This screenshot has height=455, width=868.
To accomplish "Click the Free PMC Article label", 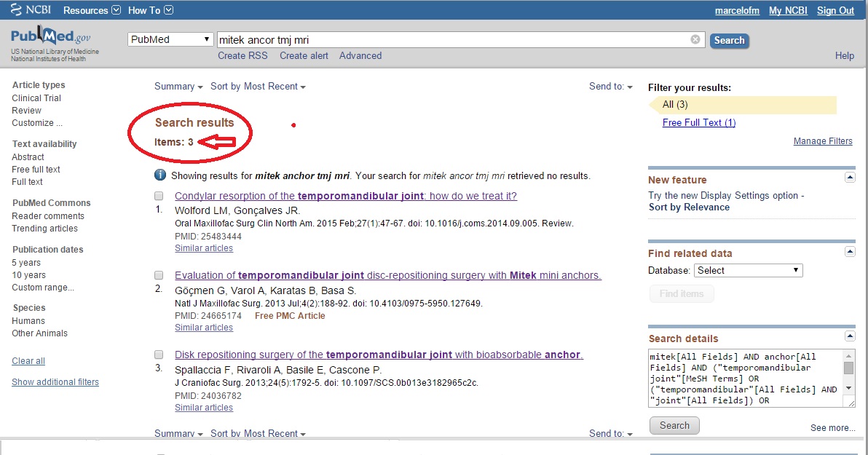I will coord(290,315).
